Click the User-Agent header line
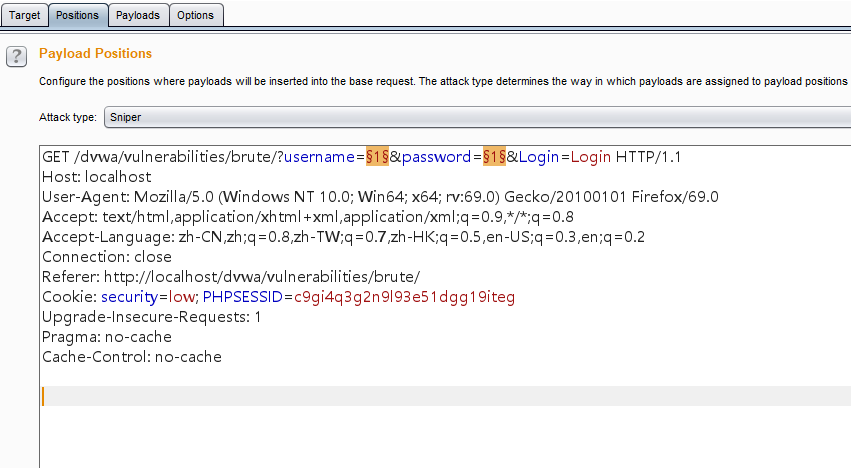The image size is (852, 468). [x=380, y=197]
